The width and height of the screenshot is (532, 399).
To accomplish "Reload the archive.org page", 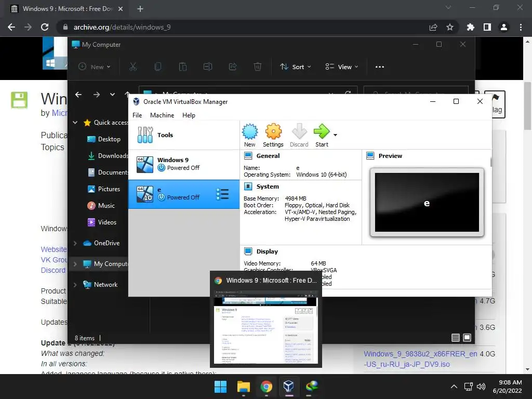I will point(45,27).
